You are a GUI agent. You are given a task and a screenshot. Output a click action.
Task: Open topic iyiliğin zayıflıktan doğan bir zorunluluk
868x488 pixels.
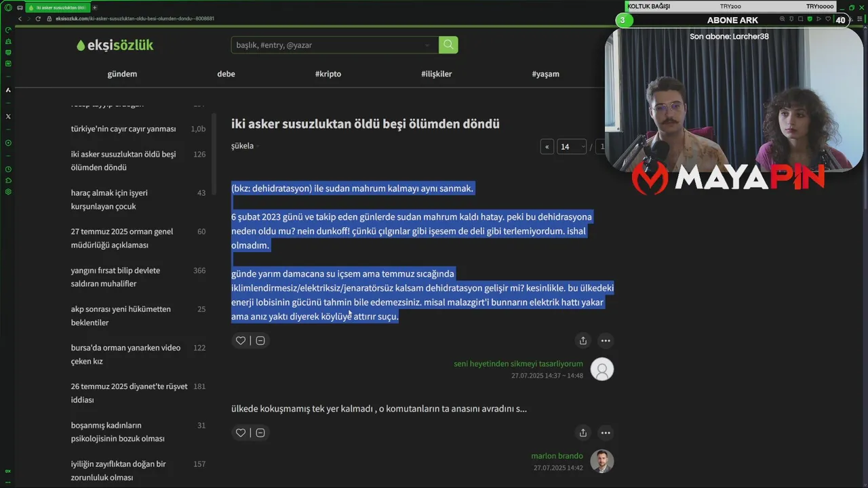pyautogui.click(x=118, y=470)
